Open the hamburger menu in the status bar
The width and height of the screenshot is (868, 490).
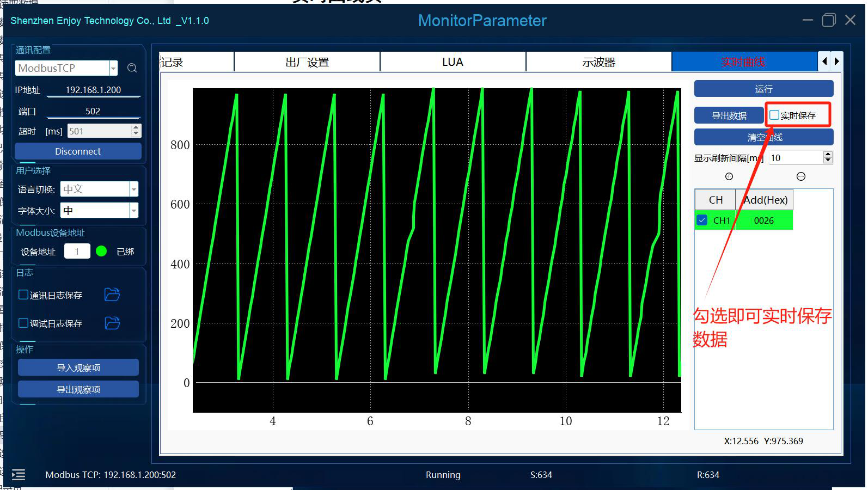[19, 475]
